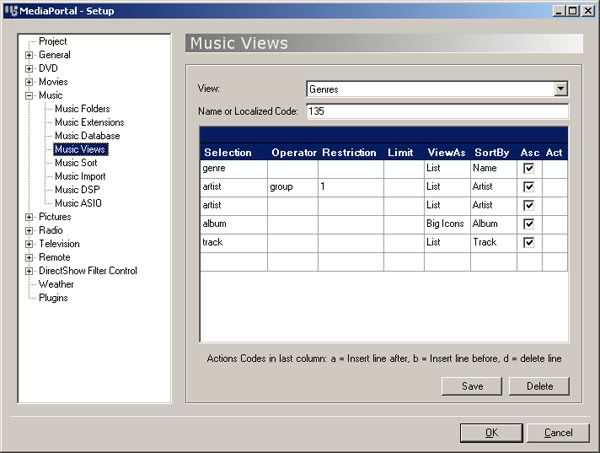Viewport: 600px width, 453px height.
Task: Click the 'group' operator cell
Action: point(293,187)
